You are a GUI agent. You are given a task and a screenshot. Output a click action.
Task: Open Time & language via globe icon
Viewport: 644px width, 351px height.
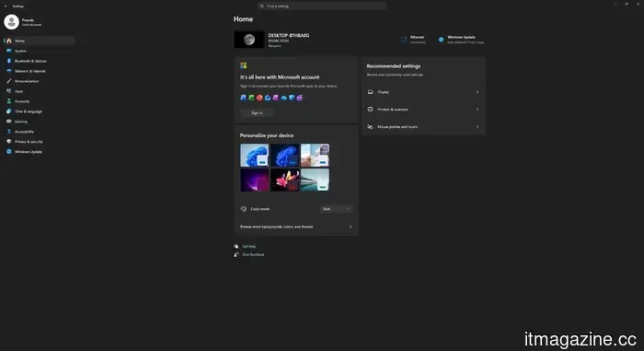click(x=9, y=111)
